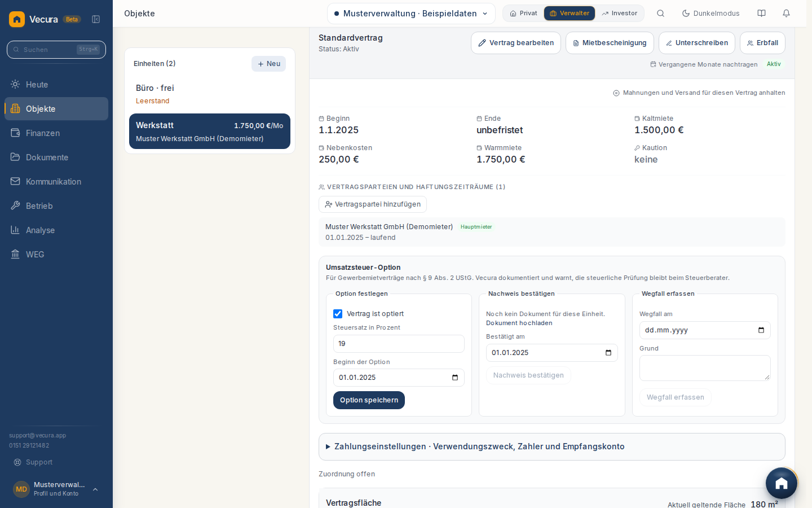Click the Hauptmieter badge
The image size is (812, 508).
tap(476, 227)
